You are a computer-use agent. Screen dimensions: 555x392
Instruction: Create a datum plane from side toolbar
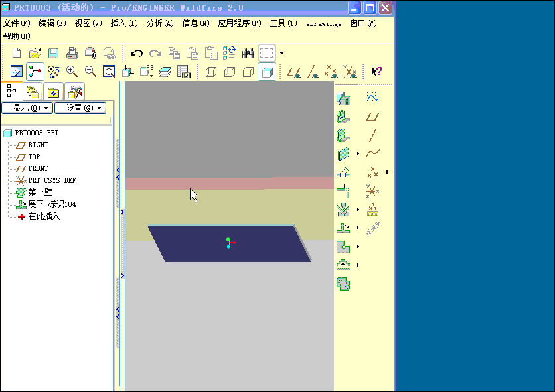[372, 117]
